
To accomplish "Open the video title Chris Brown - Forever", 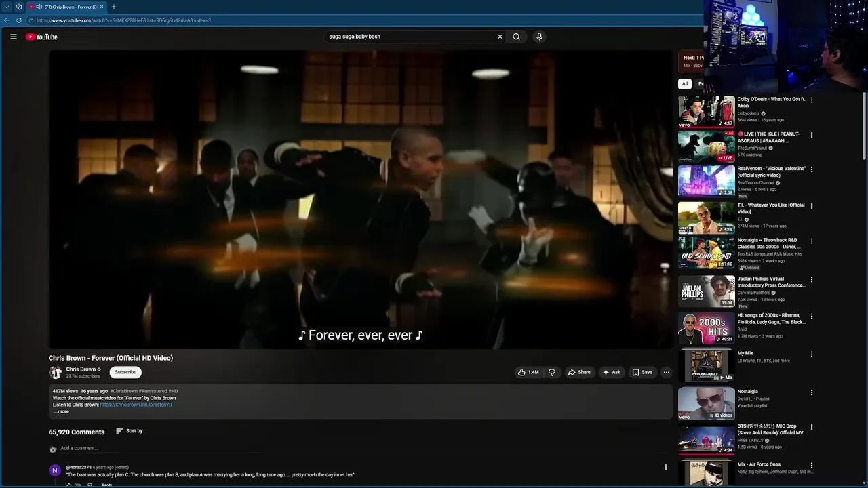I will [x=111, y=358].
